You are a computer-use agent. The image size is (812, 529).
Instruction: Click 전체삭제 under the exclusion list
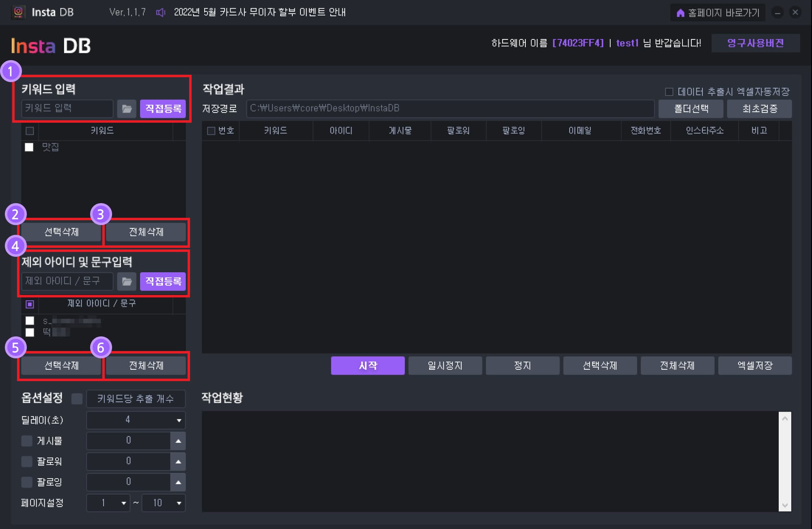(x=146, y=366)
